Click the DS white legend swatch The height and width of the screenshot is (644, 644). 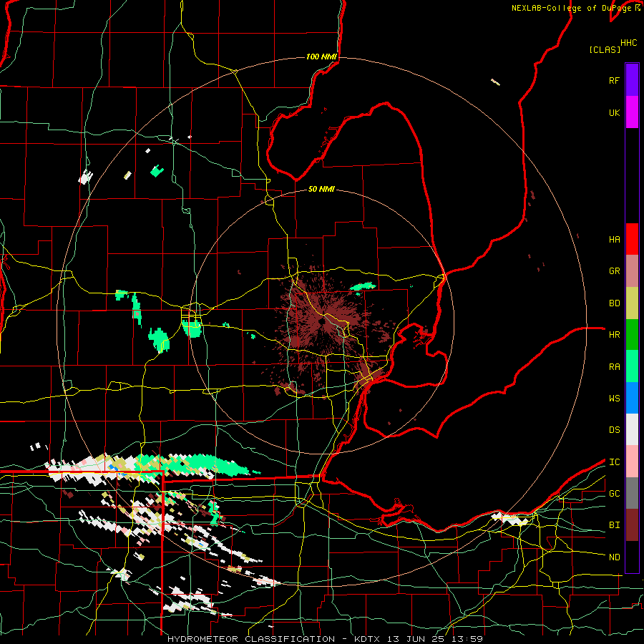[x=632, y=429]
